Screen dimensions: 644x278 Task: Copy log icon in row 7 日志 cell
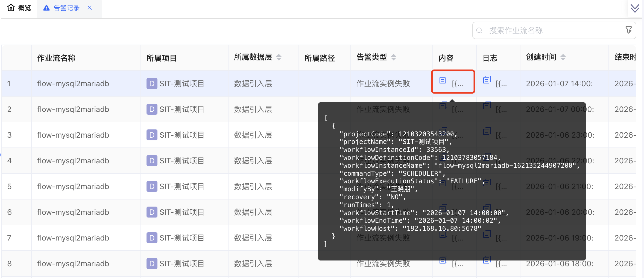[x=487, y=234]
